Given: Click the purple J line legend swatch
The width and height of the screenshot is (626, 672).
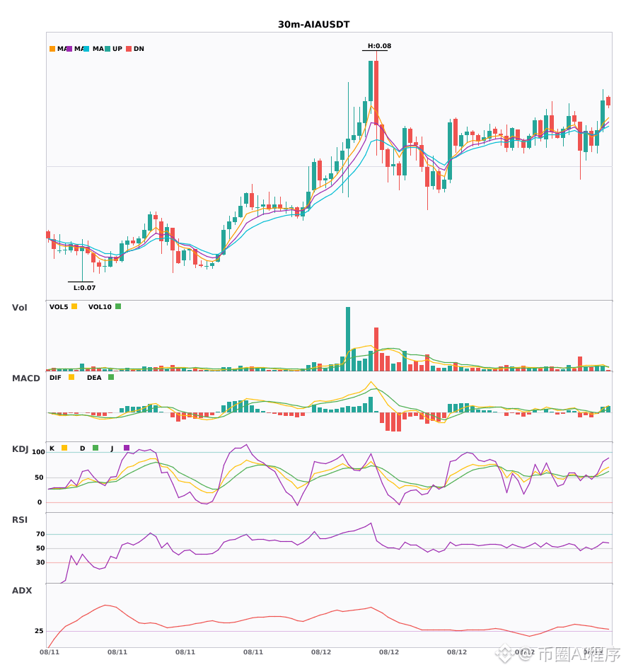Looking at the screenshot, I should 127,448.
